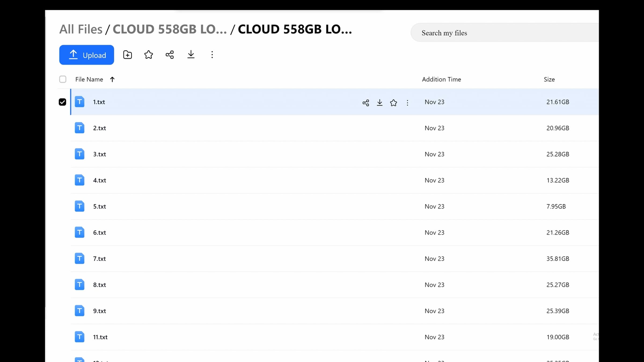Tick the select-all checkbox beside File Name
Image resolution: width=644 pixels, height=362 pixels.
point(63,79)
